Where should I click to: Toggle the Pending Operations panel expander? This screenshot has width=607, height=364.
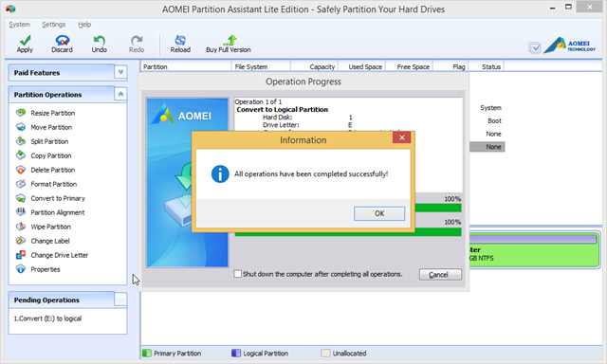click(x=120, y=300)
